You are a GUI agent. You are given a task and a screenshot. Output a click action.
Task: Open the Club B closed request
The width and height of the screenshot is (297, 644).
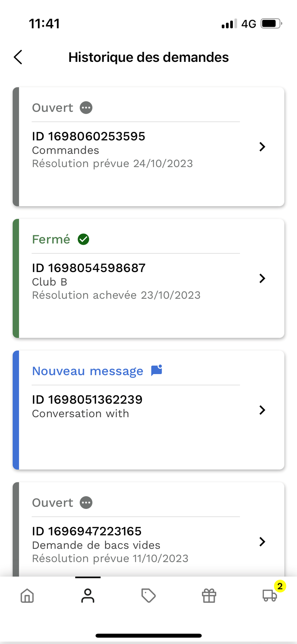(148, 279)
